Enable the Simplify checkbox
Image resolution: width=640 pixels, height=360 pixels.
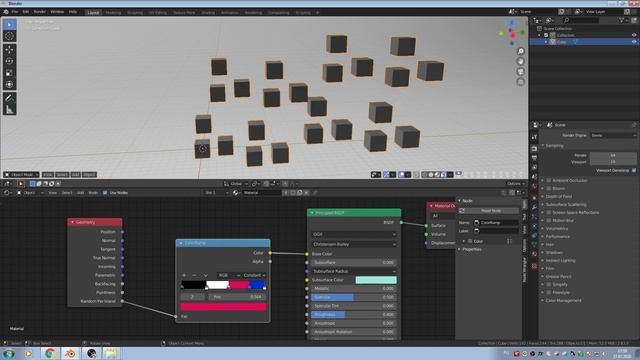549,284
